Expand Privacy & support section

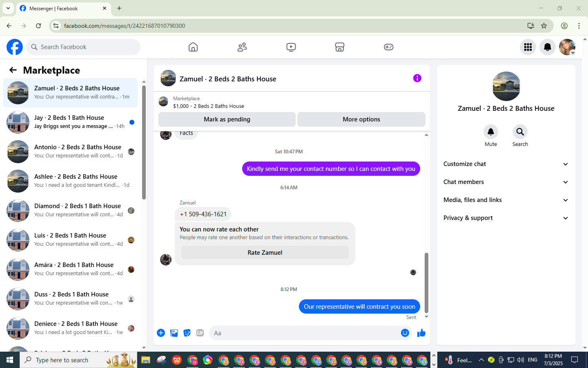click(506, 218)
